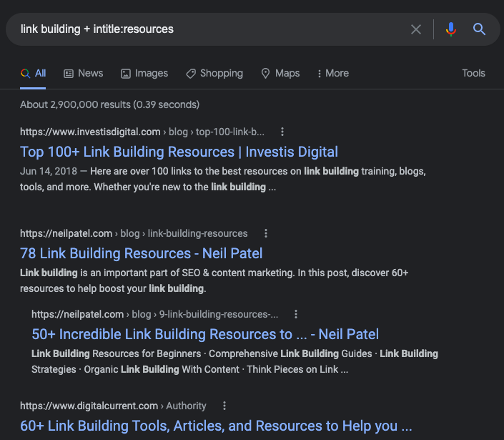This screenshot has height=440, width=504.
Task: Open the three-dot menu for 9-link-building-resources result
Action: click(296, 314)
